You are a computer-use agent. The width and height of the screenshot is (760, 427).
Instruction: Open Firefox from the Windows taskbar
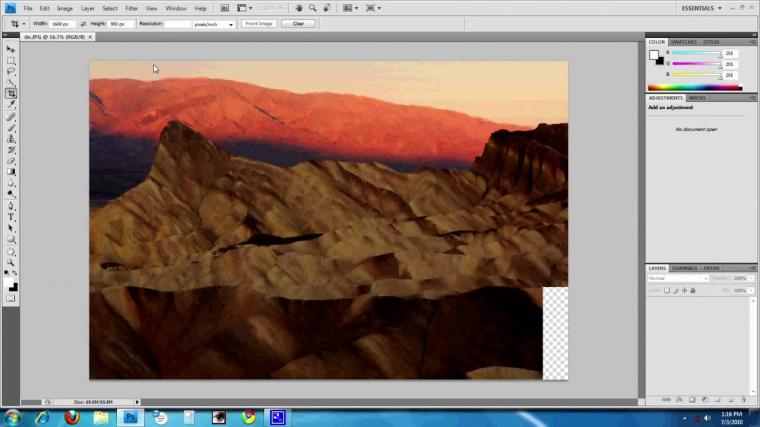pyautogui.click(x=71, y=417)
